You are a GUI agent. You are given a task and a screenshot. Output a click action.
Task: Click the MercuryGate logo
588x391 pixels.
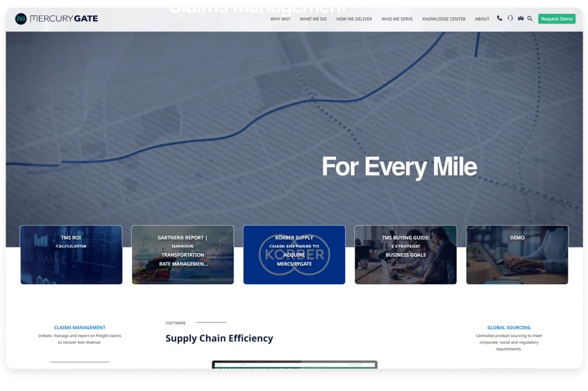[x=57, y=18]
